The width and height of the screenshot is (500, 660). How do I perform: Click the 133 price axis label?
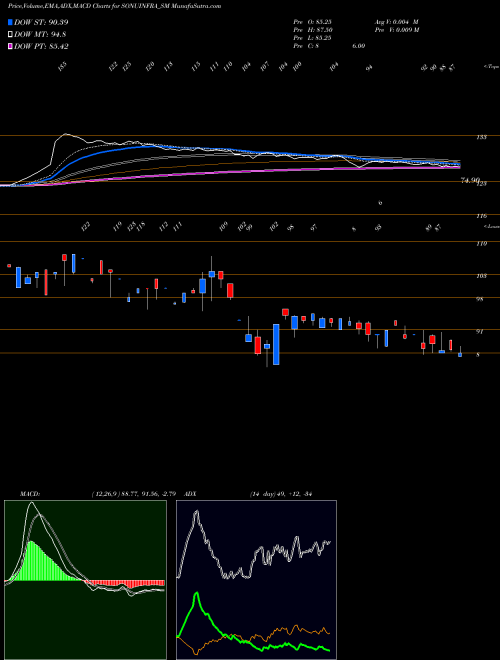482,137
